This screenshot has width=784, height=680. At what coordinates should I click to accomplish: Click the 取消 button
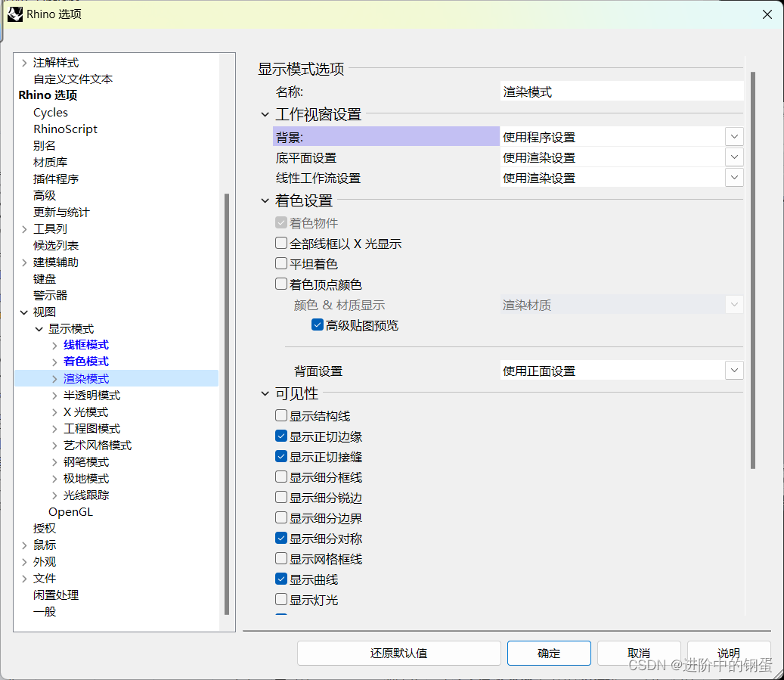click(639, 653)
